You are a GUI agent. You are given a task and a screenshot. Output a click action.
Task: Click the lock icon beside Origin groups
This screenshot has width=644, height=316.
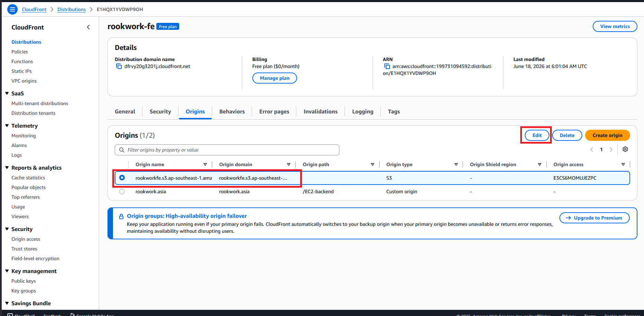121,216
